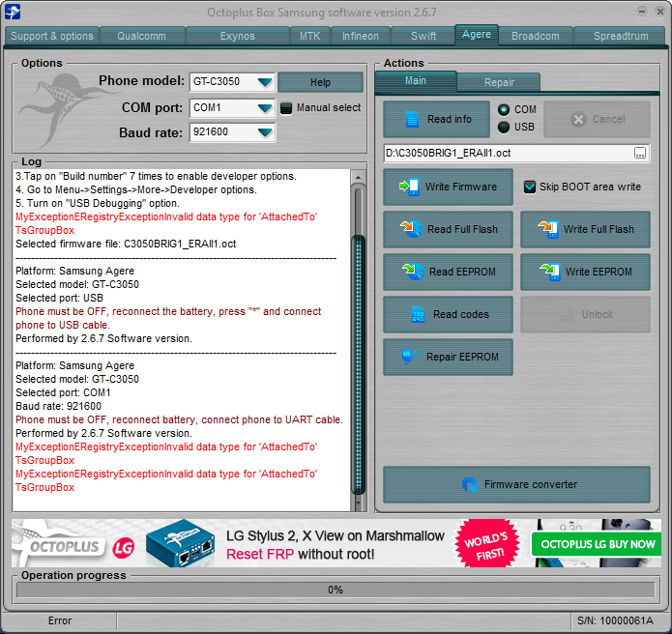Click the Error status bar text
672x634 pixels.
[60, 620]
